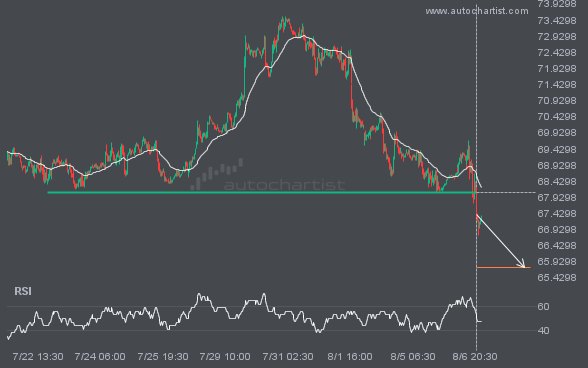The height and width of the screenshot is (368, 588).
Task: Click price axis label 65.4298
Action: point(556,278)
